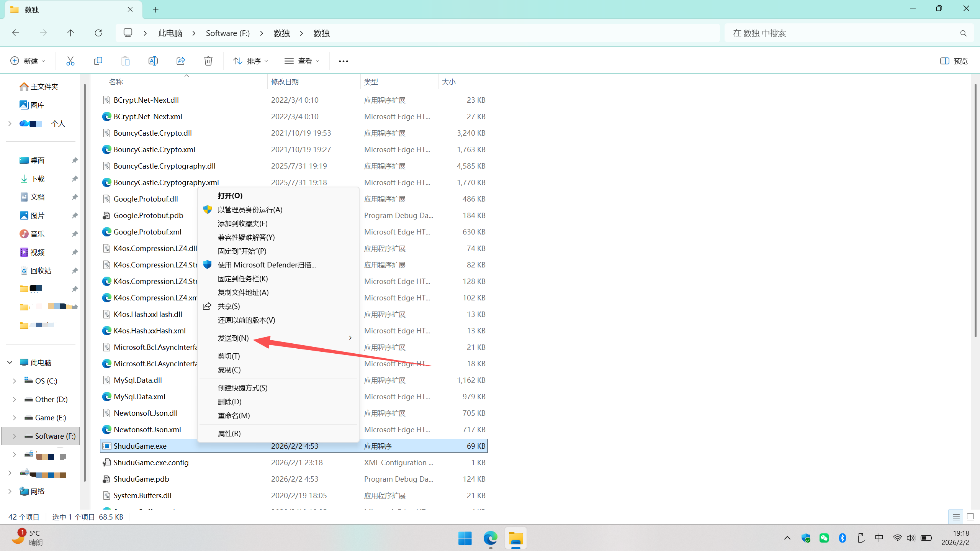980x551 pixels.
Task: Choose 发送到(N) in context menu
Action: [233, 338]
